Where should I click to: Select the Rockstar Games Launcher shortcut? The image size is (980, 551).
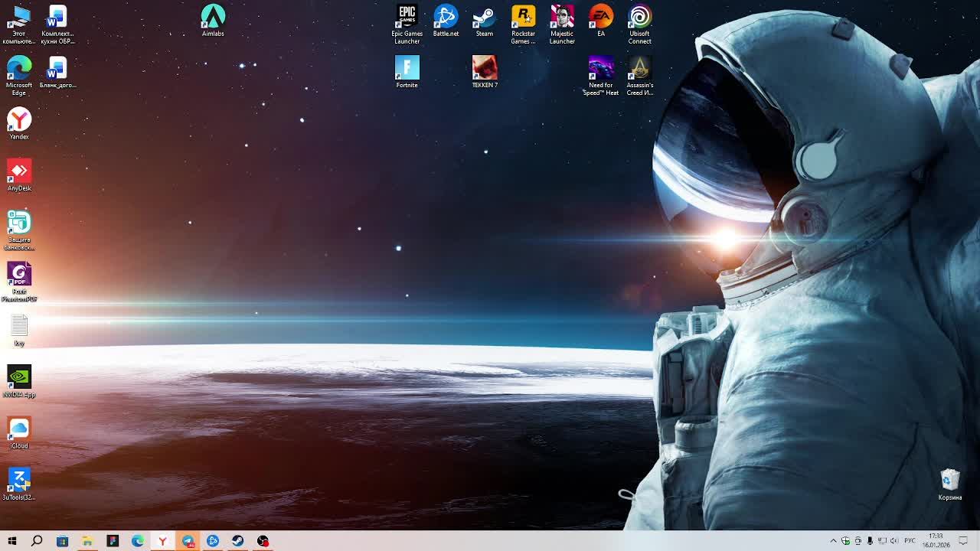(523, 24)
